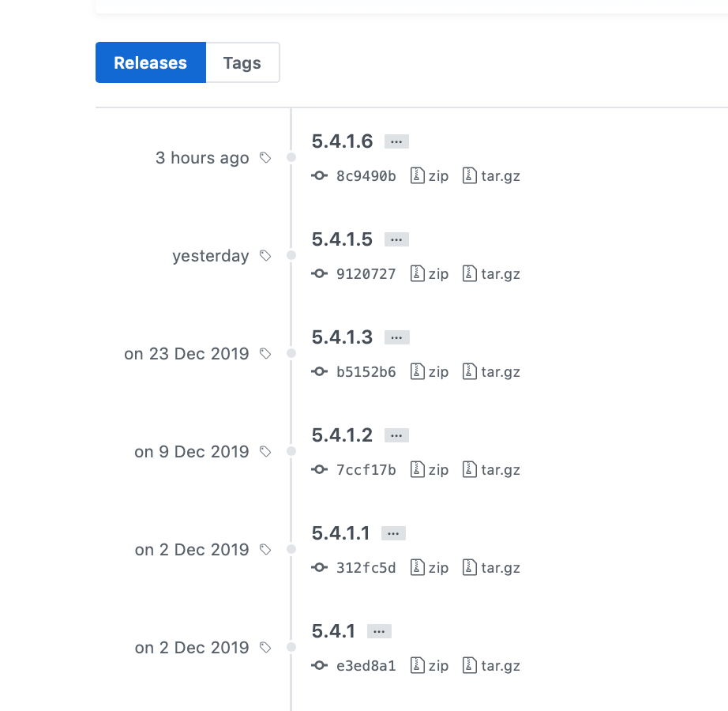Click the 'on 23 Dec 2019' date

pos(186,354)
